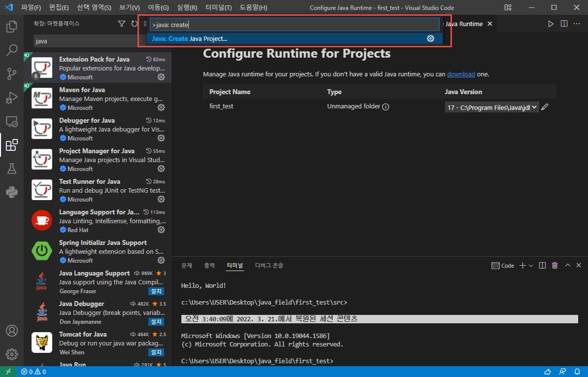Open the 편집(E) menu
Screen dimensions: 588x377
pyautogui.click(x=59, y=7)
